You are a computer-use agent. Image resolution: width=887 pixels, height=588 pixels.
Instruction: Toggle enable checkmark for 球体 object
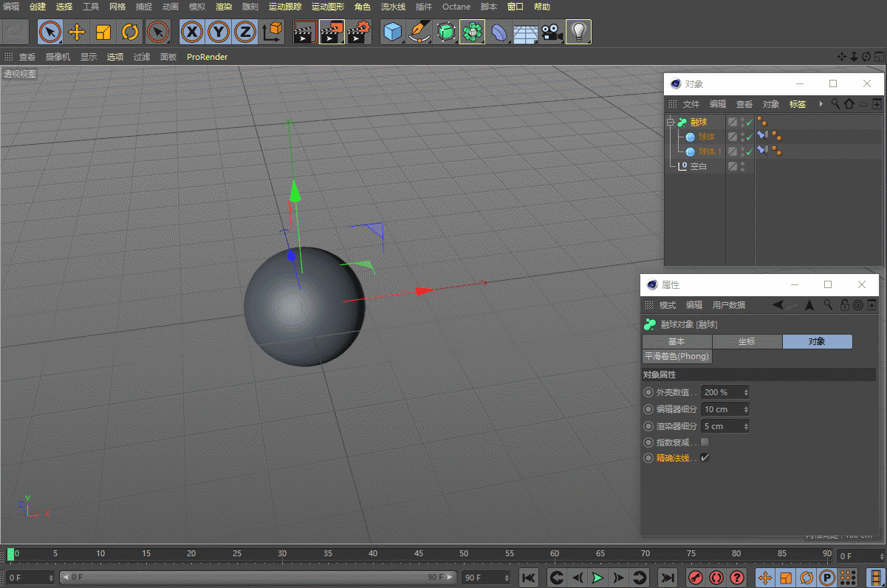point(749,137)
